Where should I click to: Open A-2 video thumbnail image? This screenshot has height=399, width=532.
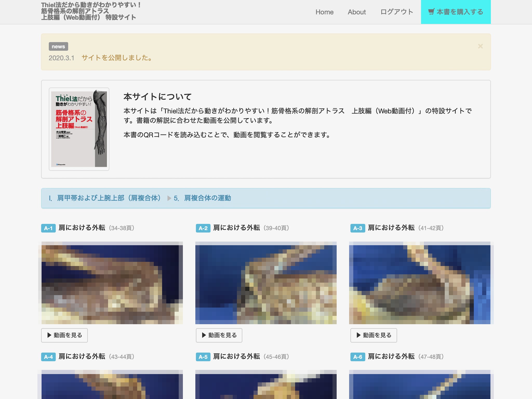[266, 283]
